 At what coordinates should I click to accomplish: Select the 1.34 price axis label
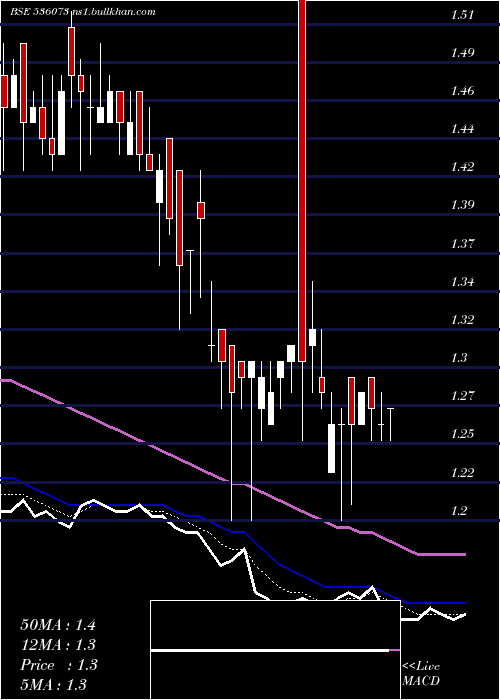point(462,282)
